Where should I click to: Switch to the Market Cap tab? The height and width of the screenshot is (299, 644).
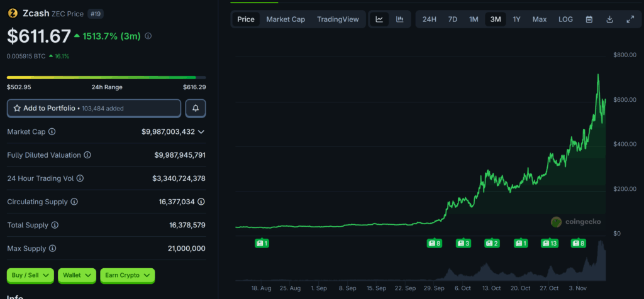pyautogui.click(x=286, y=19)
